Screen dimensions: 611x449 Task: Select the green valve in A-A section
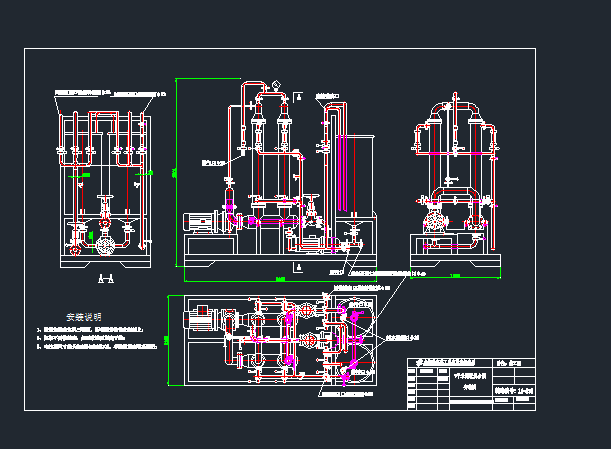(91, 239)
